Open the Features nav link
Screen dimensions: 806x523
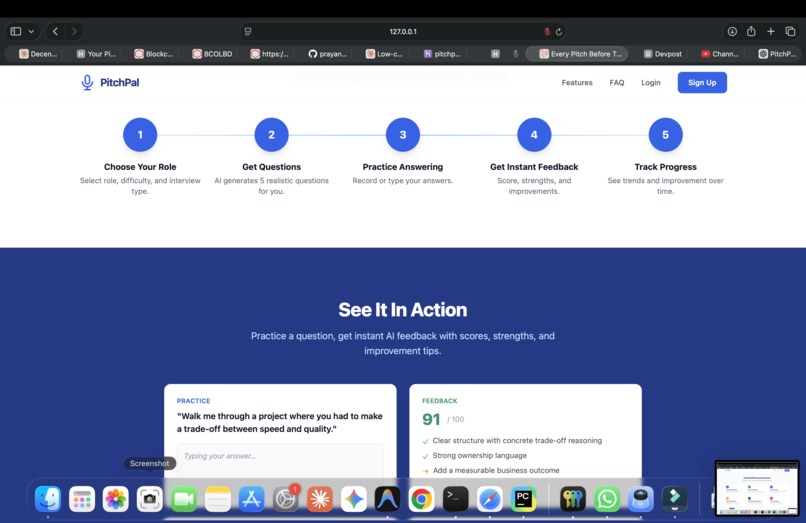[x=577, y=82]
